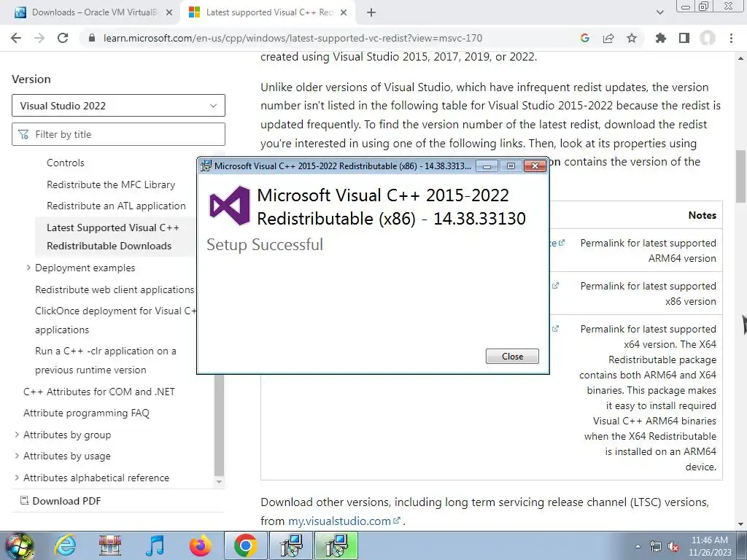Click the browser forward arrow
Viewport: 747px width, 560px height.
(39, 38)
